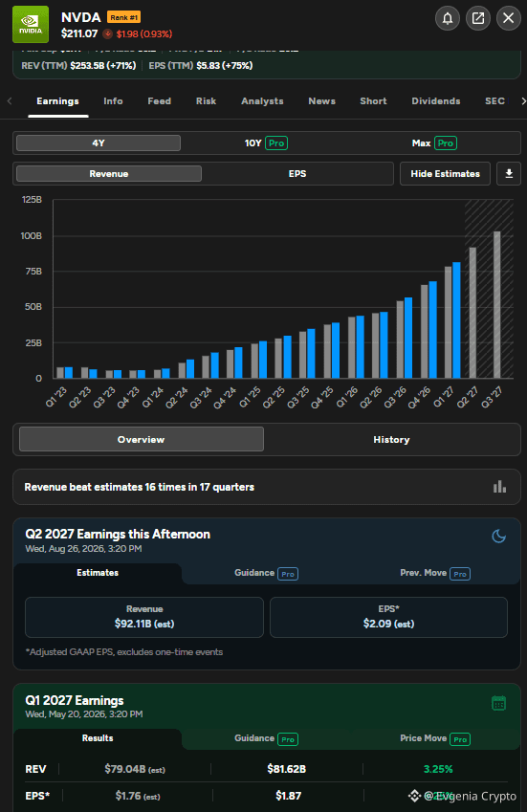Click the Wed, Aug 26, 2026 date text
Image resolution: width=527 pixels, height=812 pixels.
[x=83, y=548]
